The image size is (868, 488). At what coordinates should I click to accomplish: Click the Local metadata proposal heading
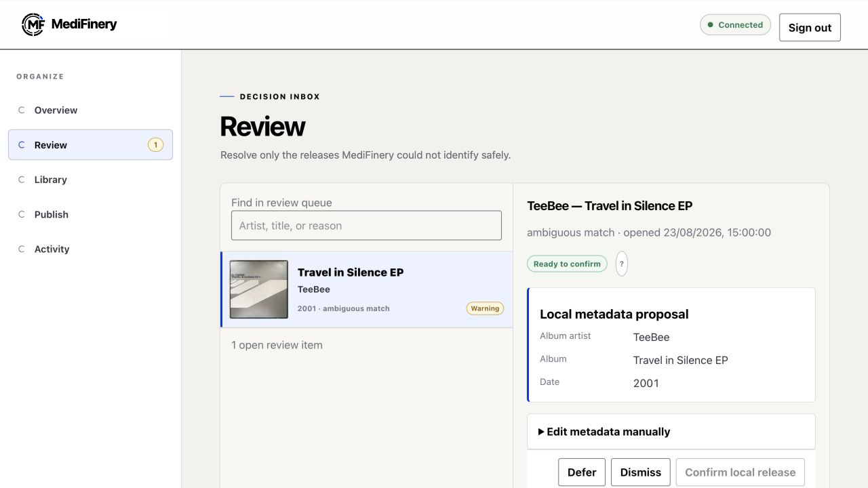pyautogui.click(x=614, y=314)
